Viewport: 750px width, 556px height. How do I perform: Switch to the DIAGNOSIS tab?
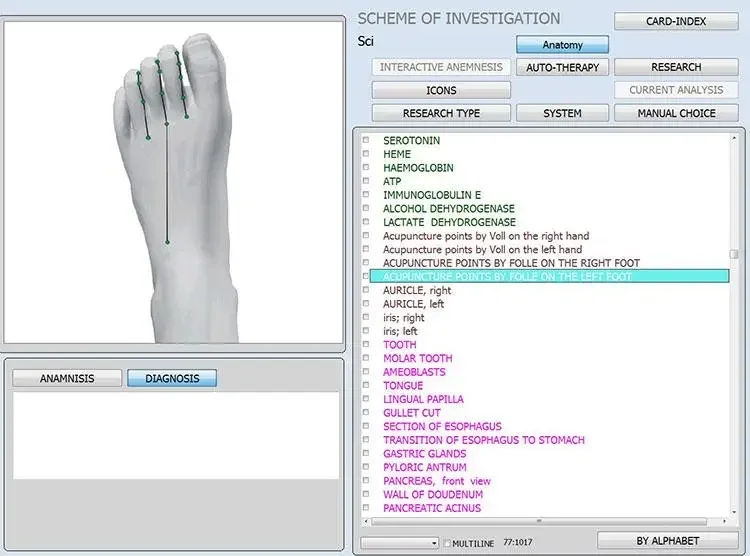coord(172,379)
